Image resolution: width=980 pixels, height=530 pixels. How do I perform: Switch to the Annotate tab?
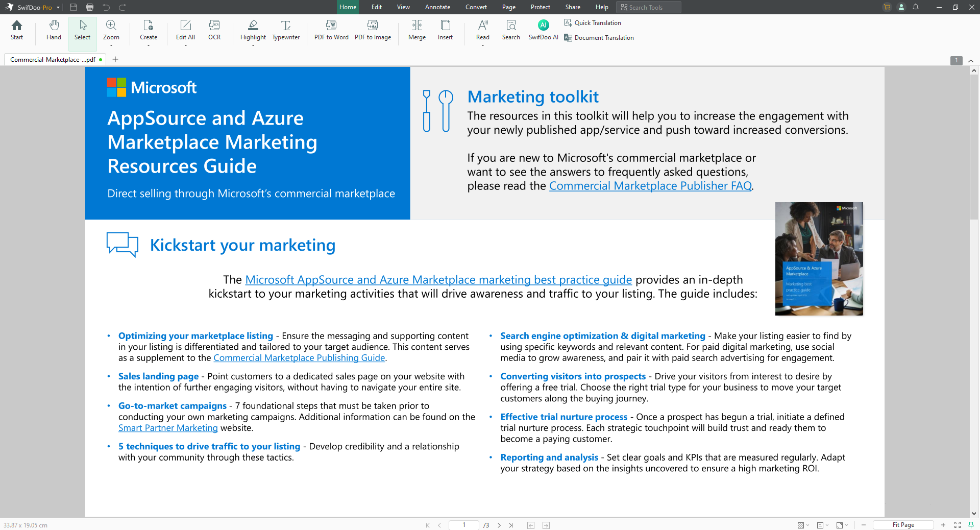[x=437, y=7]
